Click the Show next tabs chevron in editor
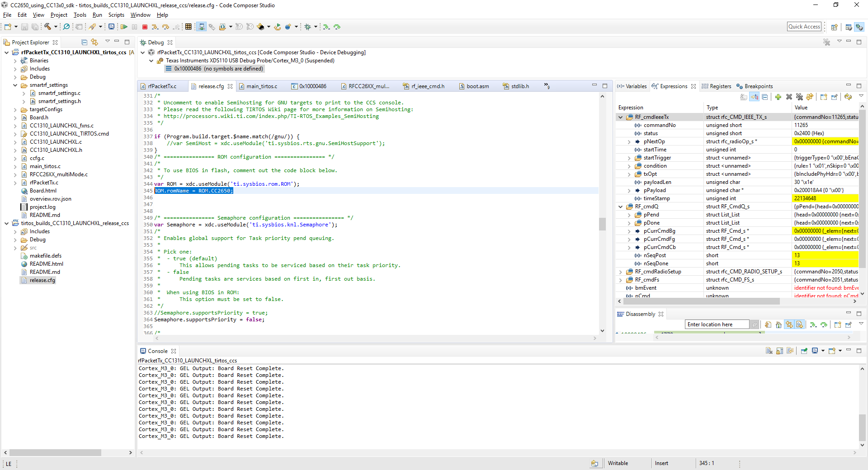 coord(547,86)
